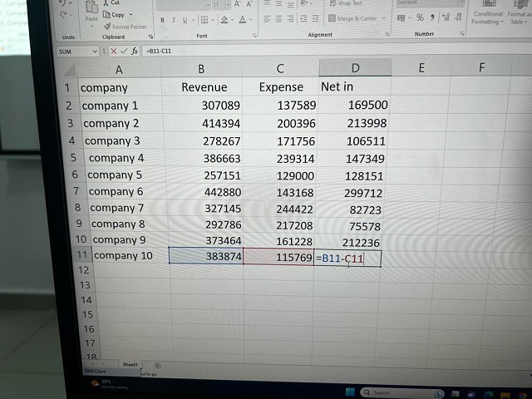Increase Decimal places
The height and width of the screenshot is (399, 532).
pyautogui.click(x=446, y=17)
